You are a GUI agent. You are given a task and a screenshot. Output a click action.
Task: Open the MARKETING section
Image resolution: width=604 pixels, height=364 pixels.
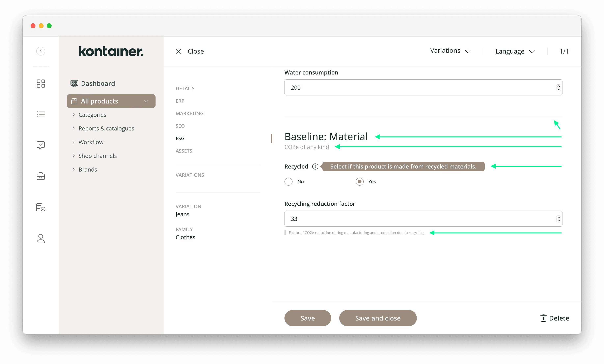[x=190, y=113]
